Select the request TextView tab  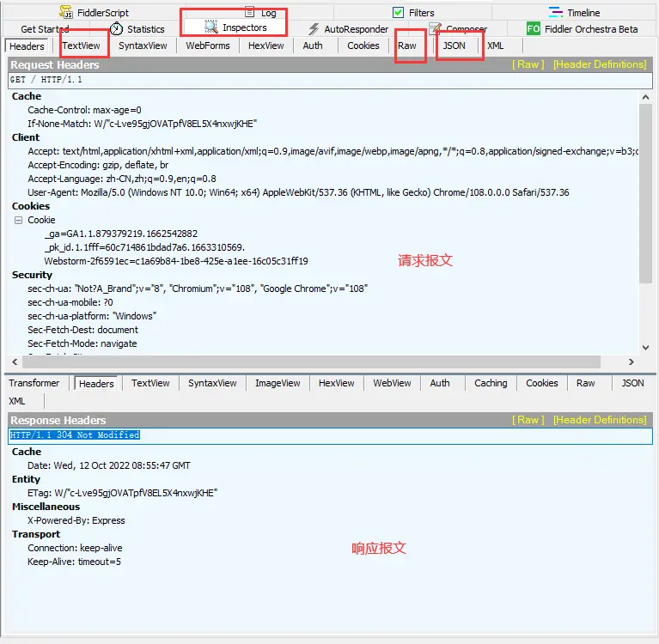click(81, 46)
